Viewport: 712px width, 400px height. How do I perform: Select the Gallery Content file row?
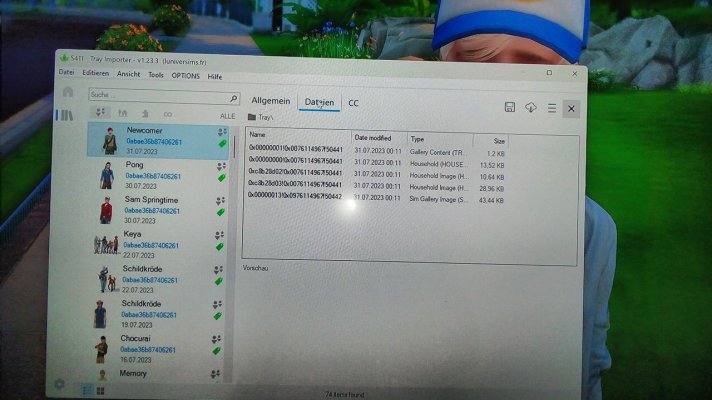click(376, 151)
